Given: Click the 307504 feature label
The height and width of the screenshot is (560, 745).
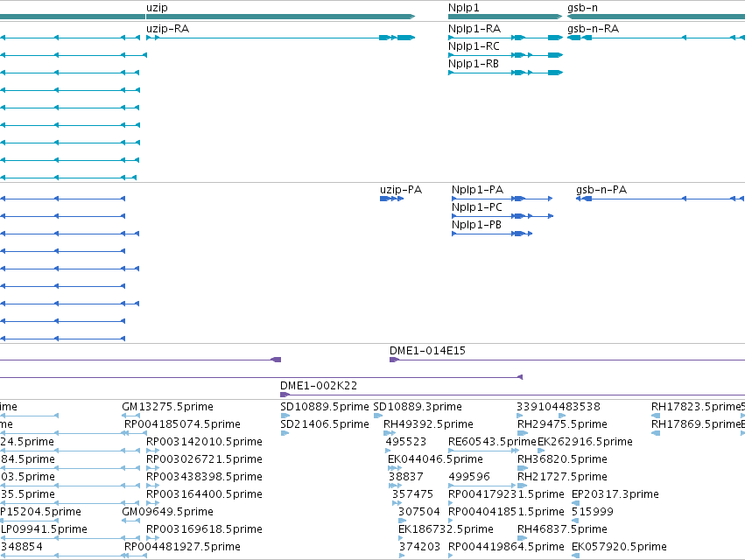Looking at the screenshot, I should (x=419, y=512).
